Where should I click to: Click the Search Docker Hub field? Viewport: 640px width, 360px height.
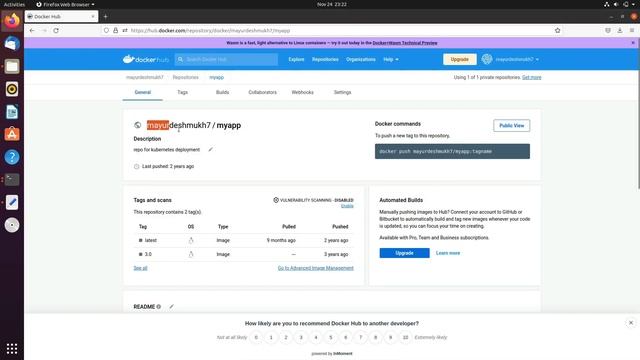pos(226,60)
